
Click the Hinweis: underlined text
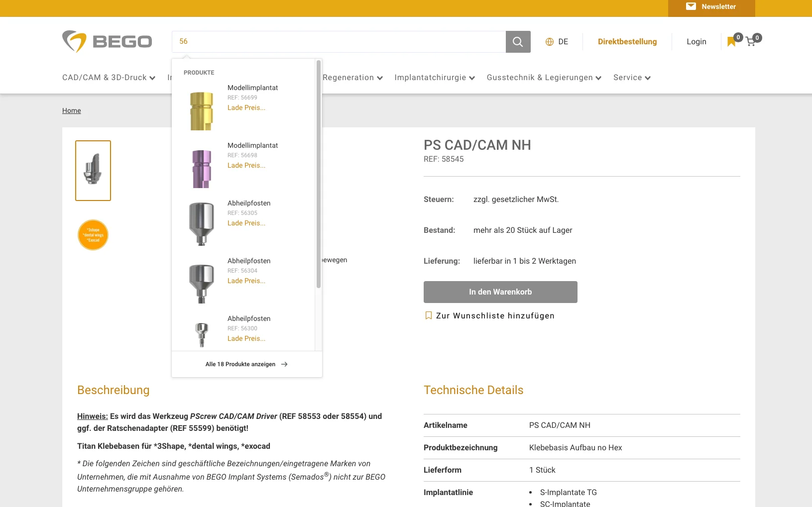(93, 416)
